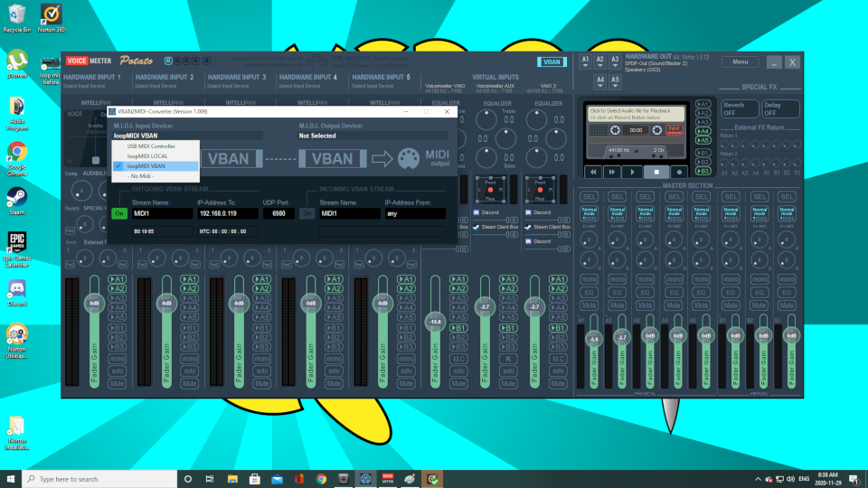Toggle incoming VBAN stream On button
The height and width of the screenshot is (488, 868).
[307, 213]
